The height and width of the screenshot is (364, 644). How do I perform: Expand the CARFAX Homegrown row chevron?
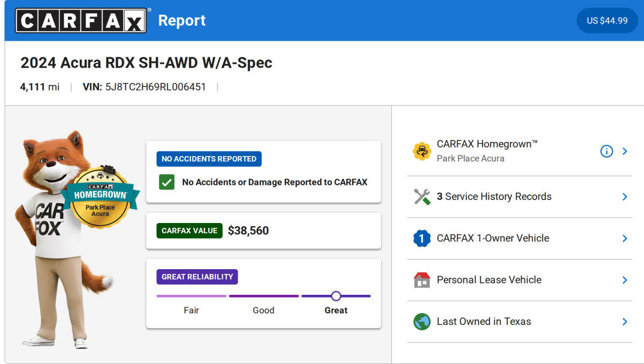point(625,151)
